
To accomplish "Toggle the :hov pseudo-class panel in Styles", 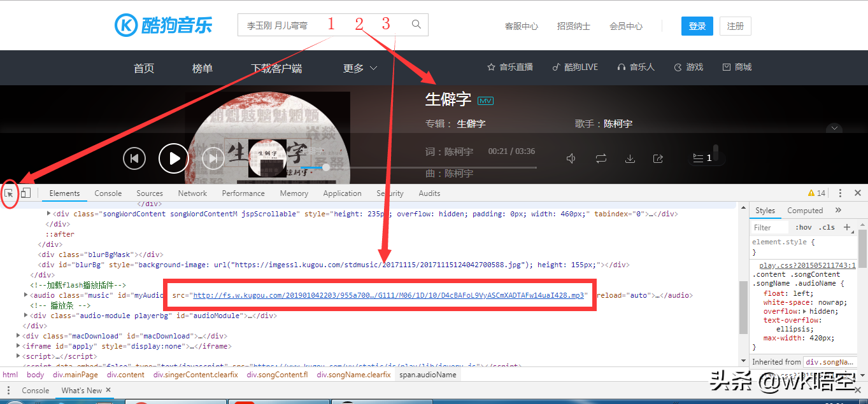I will click(x=803, y=227).
